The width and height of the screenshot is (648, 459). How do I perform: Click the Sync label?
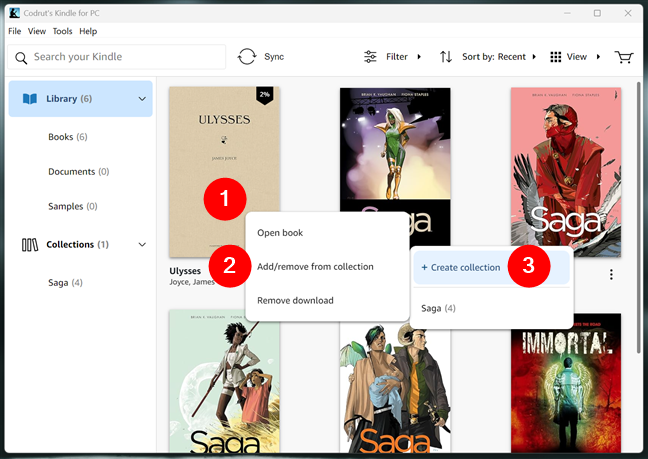pyautogui.click(x=274, y=57)
